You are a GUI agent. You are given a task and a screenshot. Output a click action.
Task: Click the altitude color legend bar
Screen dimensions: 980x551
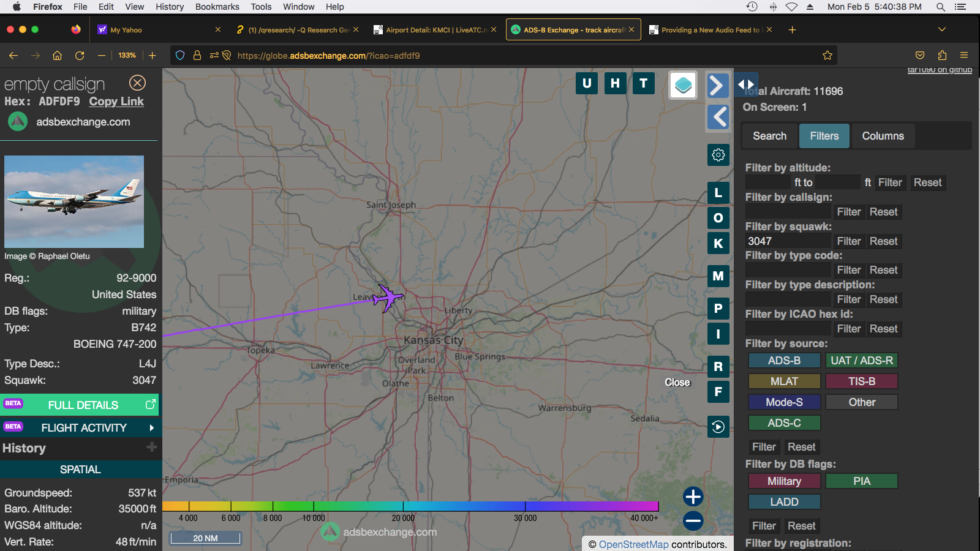(x=410, y=506)
